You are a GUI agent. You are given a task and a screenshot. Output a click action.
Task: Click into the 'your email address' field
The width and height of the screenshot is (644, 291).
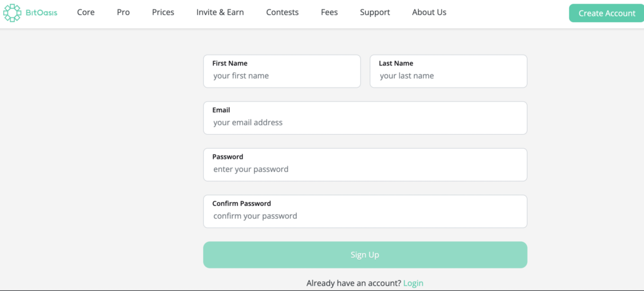[x=365, y=118]
